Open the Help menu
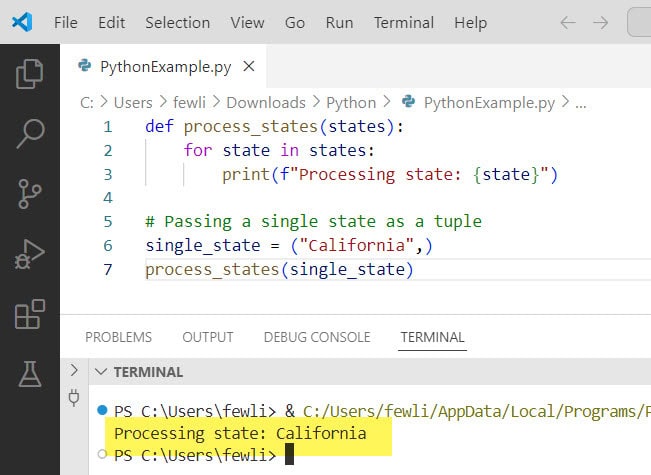 470,22
